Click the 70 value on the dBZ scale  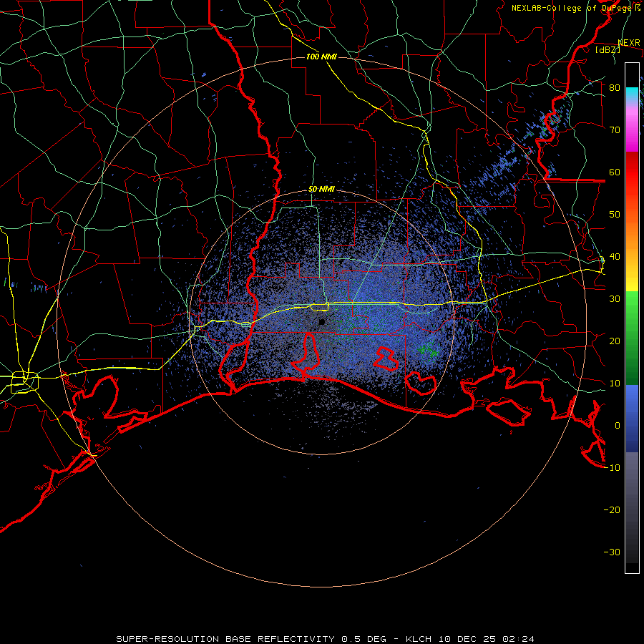click(x=615, y=130)
